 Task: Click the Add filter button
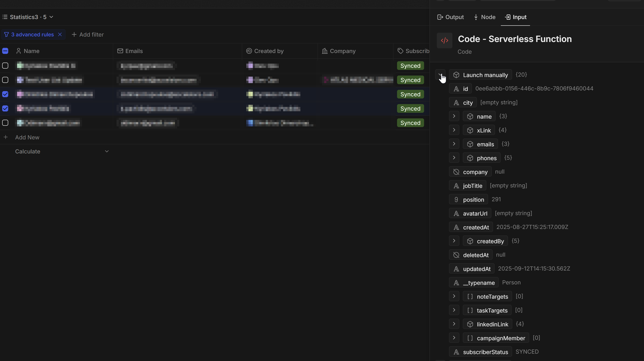pos(88,35)
